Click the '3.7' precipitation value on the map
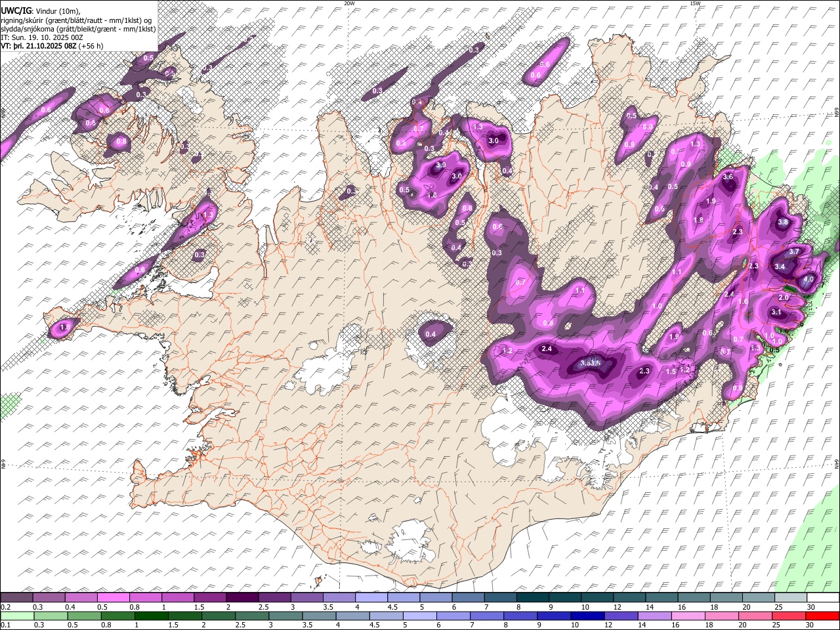This screenshot has width=840, height=630. click(x=794, y=251)
